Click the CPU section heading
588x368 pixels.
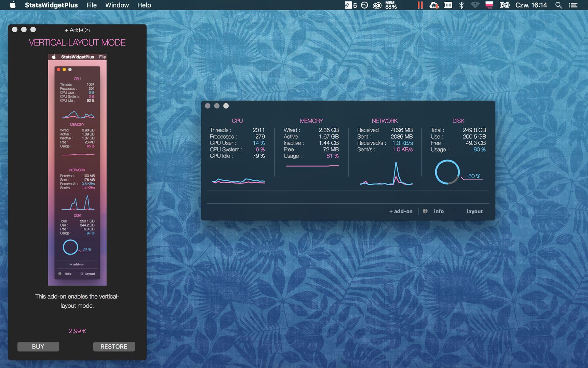pyautogui.click(x=237, y=121)
